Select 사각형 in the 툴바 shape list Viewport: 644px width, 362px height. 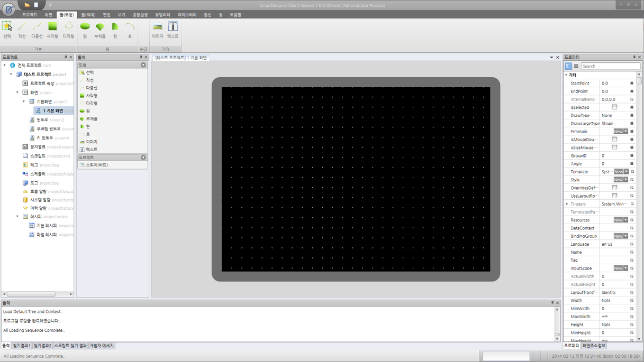pyautogui.click(x=92, y=96)
